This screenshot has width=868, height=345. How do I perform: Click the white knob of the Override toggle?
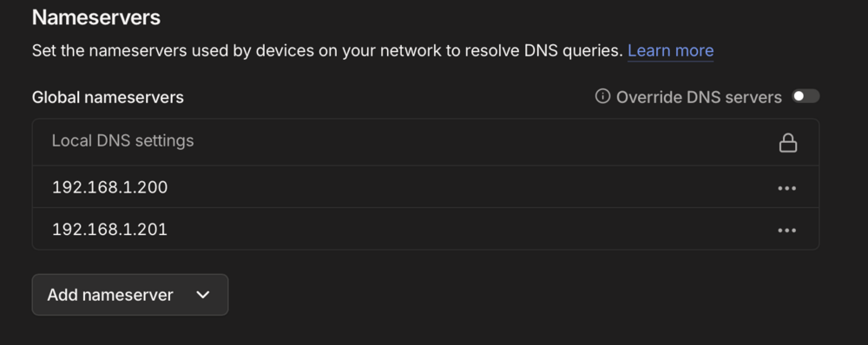tap(799, 96)
